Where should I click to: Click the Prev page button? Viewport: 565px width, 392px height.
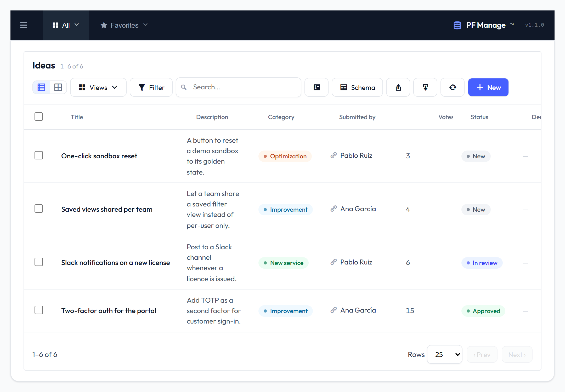482,355
